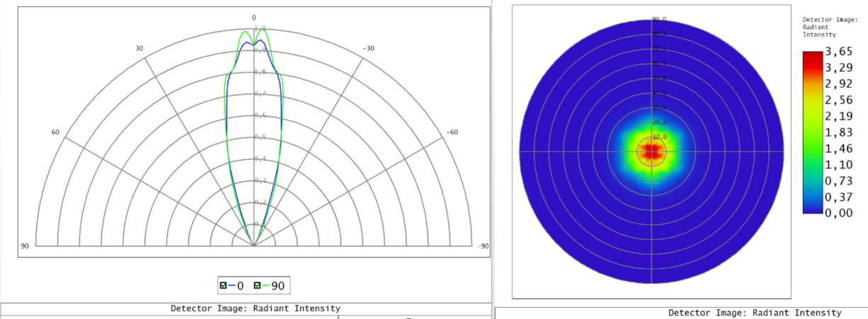Screen dimensions: 868x319
Task: Toggle the checkbox for the 0 series
Action: 224,286
